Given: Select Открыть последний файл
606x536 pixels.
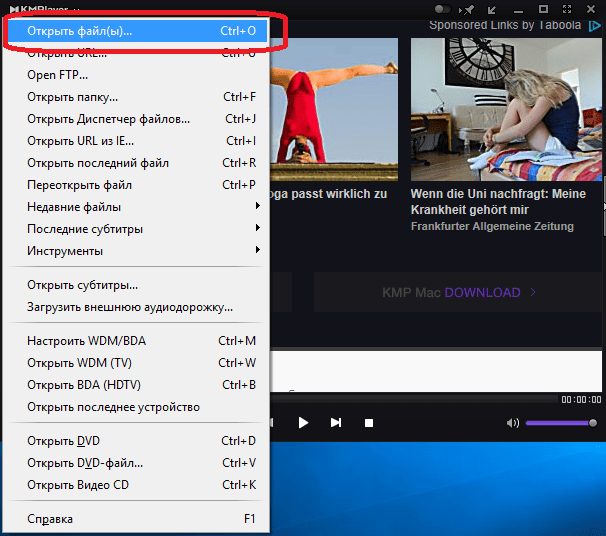Looking at the screenshot, I should (138, 163).
